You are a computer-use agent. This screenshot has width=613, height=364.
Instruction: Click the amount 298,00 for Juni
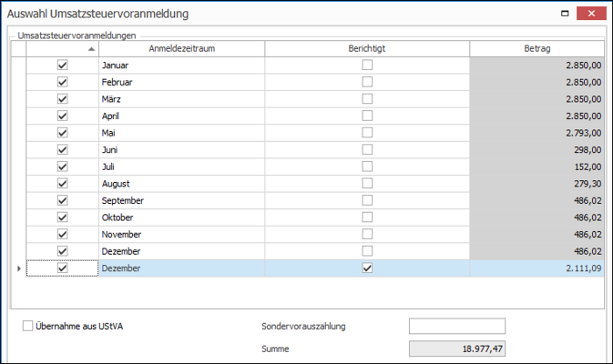tap(588, 150)
